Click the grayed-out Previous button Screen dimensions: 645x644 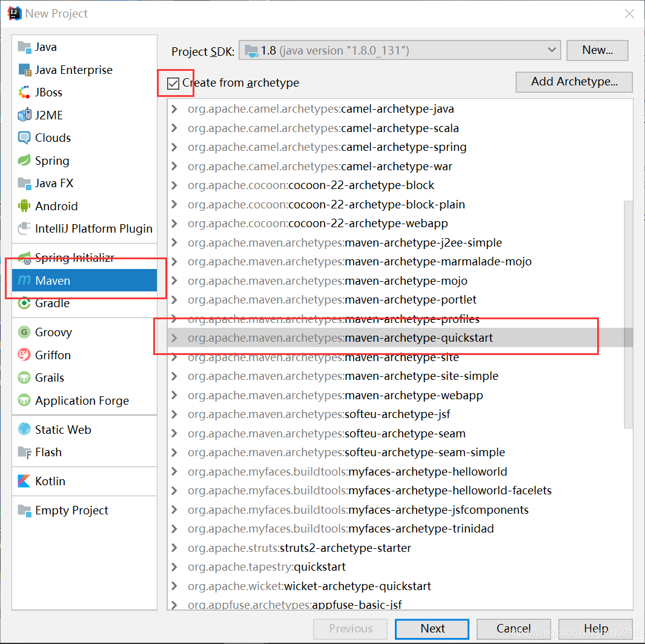coord(351,629)
